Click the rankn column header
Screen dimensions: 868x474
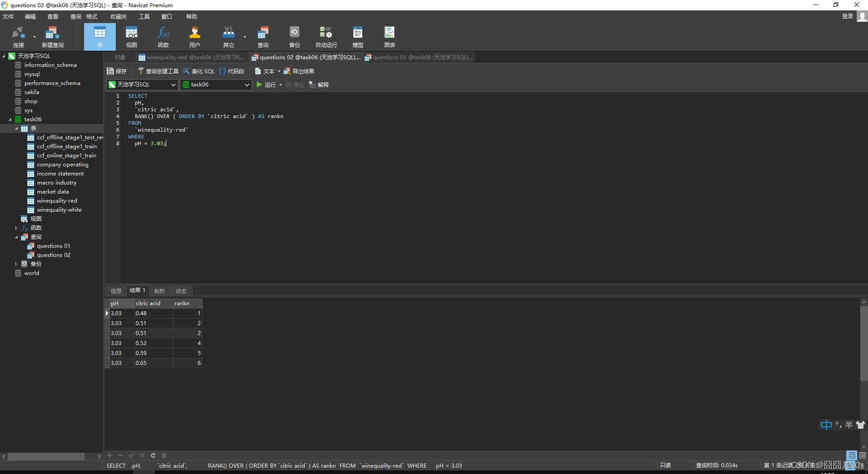click(188, 303)
